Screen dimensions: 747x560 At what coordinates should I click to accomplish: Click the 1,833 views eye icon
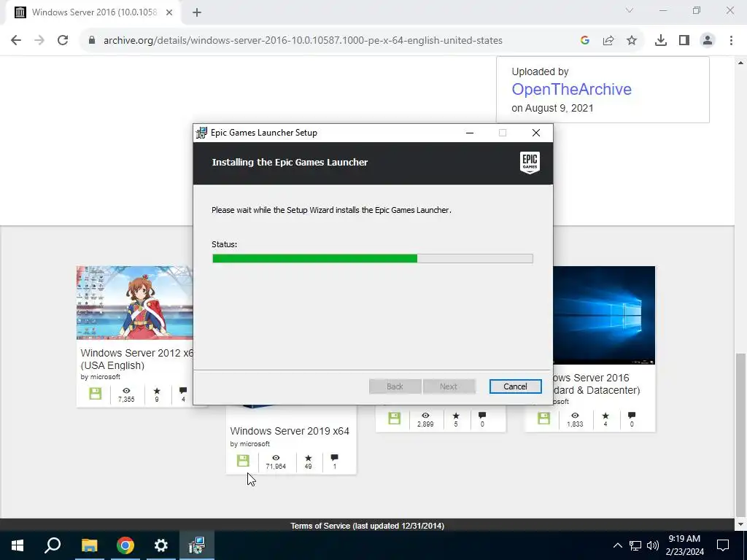(575, 416)
